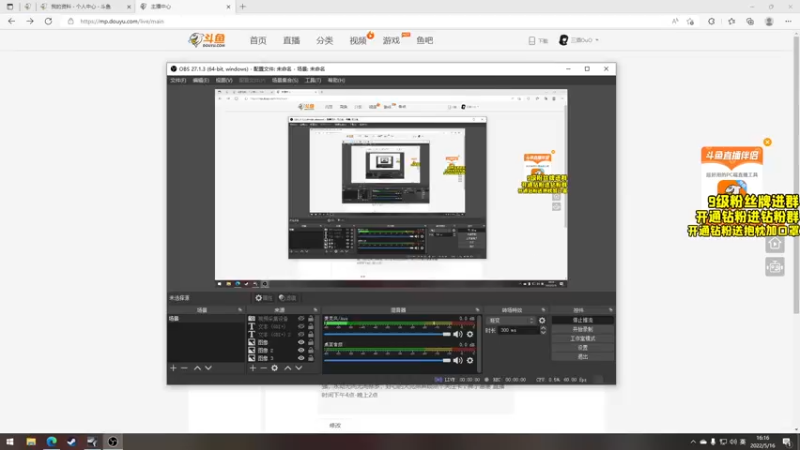This screenshot has width=800, height=450.
Task: Move source up with arrow icon
Action: point(288,368)
